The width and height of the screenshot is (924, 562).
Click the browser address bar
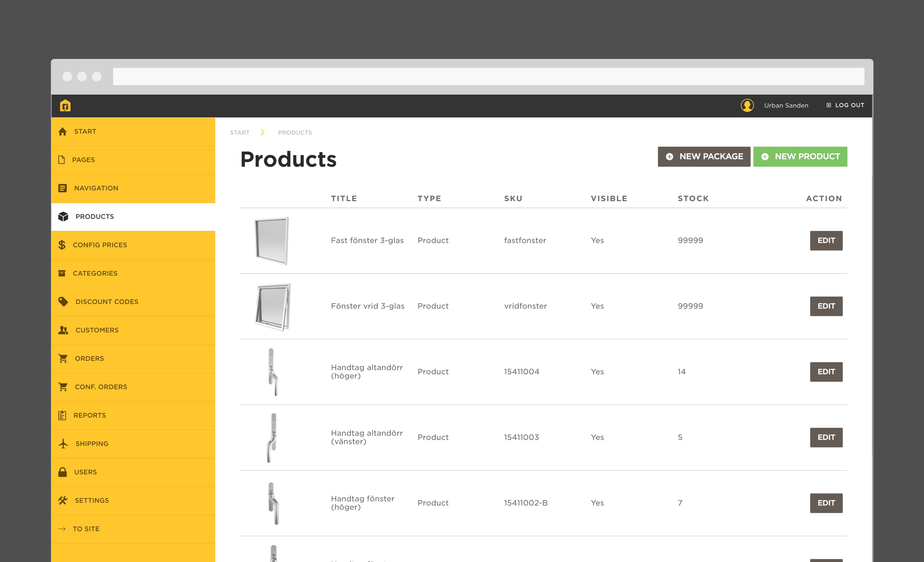tap(489, 76)
